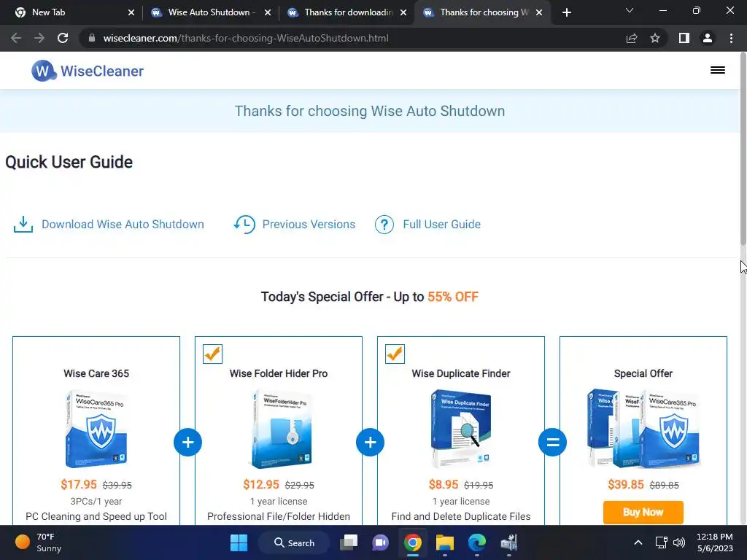
Task: Click the Previous Versions clock icon
Action: (244, 225)
